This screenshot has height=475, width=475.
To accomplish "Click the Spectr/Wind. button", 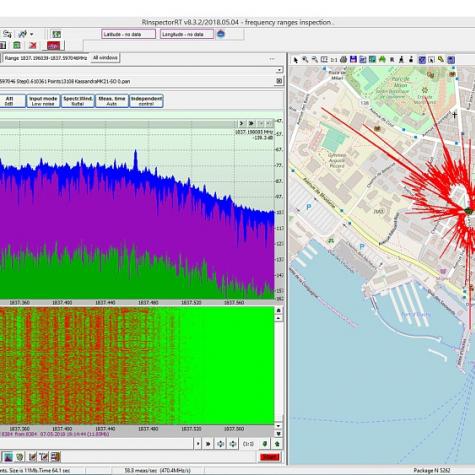I will click(78, 101).
